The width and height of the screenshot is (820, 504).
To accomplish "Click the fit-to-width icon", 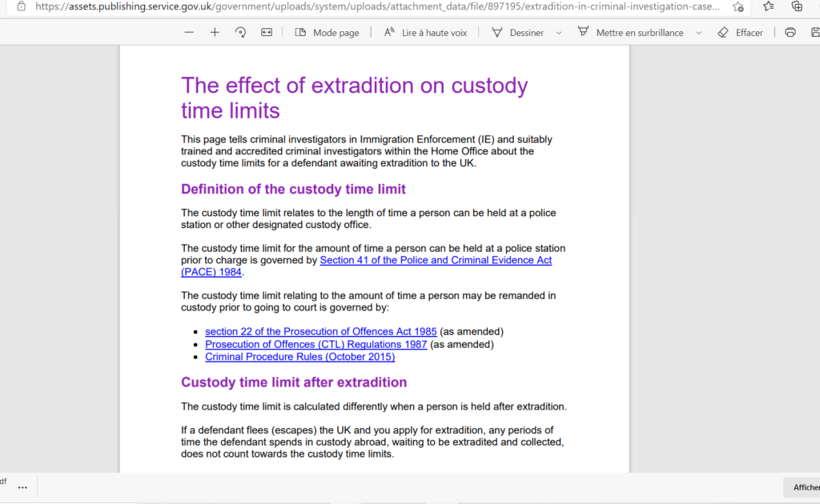I will pyautogui.click(x=267, y=32).
